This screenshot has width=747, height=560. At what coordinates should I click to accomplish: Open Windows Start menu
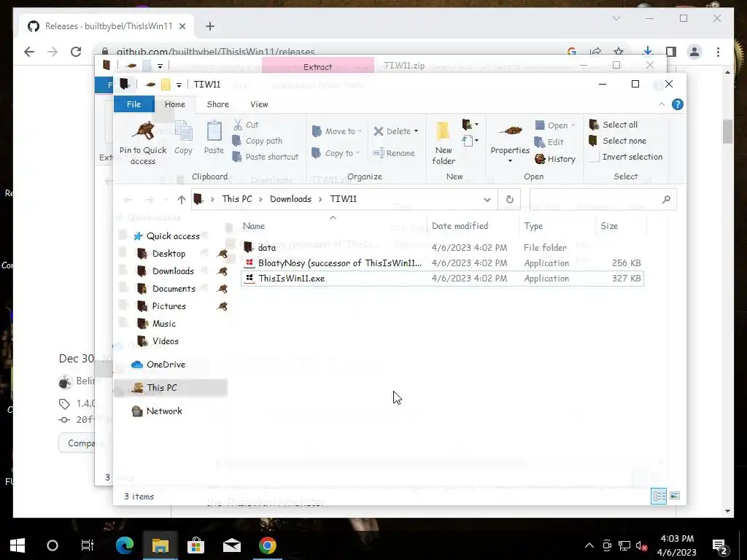18,545
